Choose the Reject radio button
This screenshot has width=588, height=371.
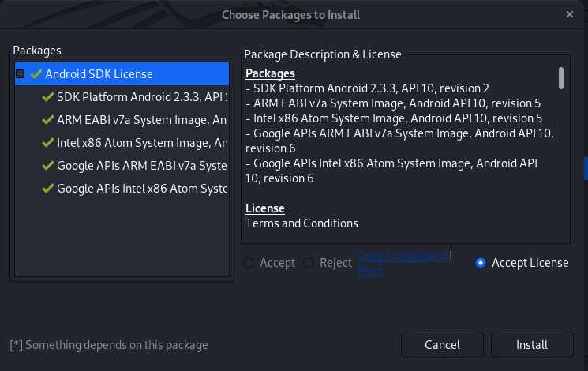(x=309, y=263)
